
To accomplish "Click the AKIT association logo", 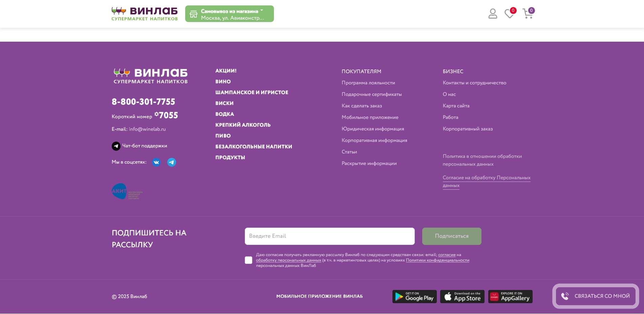I will [127, 192].
